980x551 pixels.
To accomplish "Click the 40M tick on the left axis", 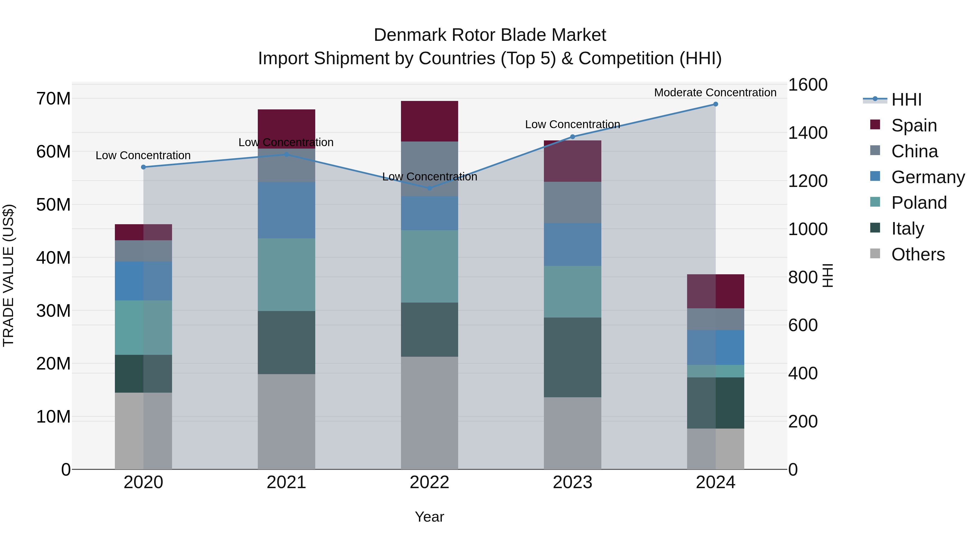I will pyautogui.click(x=53, y=258).
